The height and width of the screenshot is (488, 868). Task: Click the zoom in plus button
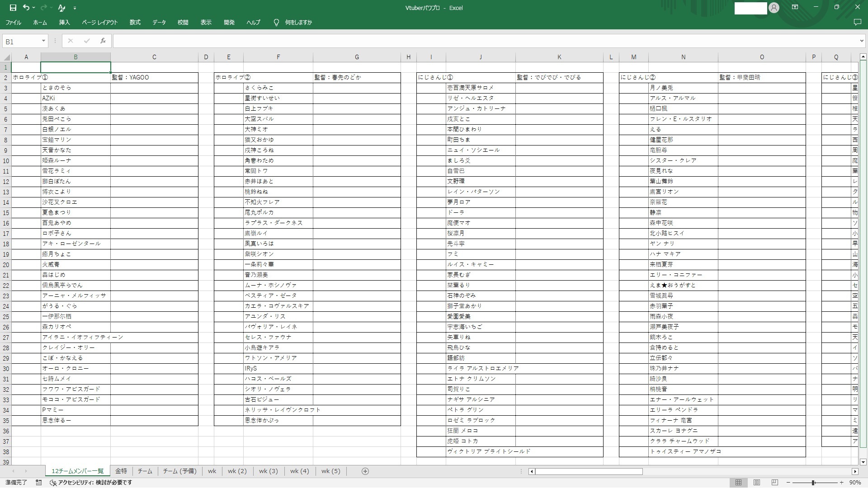(842, 483)
